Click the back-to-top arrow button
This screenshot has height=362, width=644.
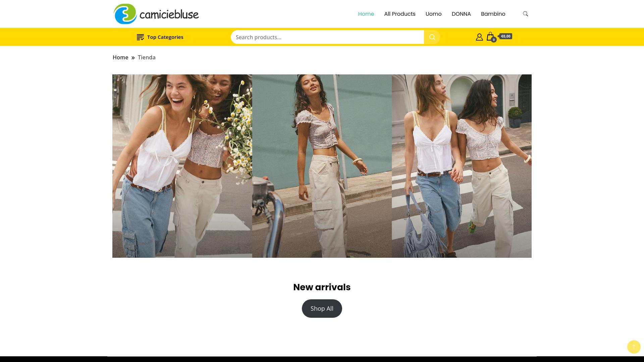(x=634, y=347)
